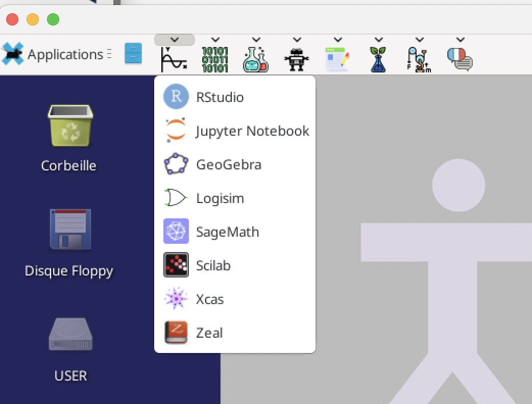Screen dimensions: 532x404
Task: Choose SageMath in the menu
Action: [x=235, y=232]
